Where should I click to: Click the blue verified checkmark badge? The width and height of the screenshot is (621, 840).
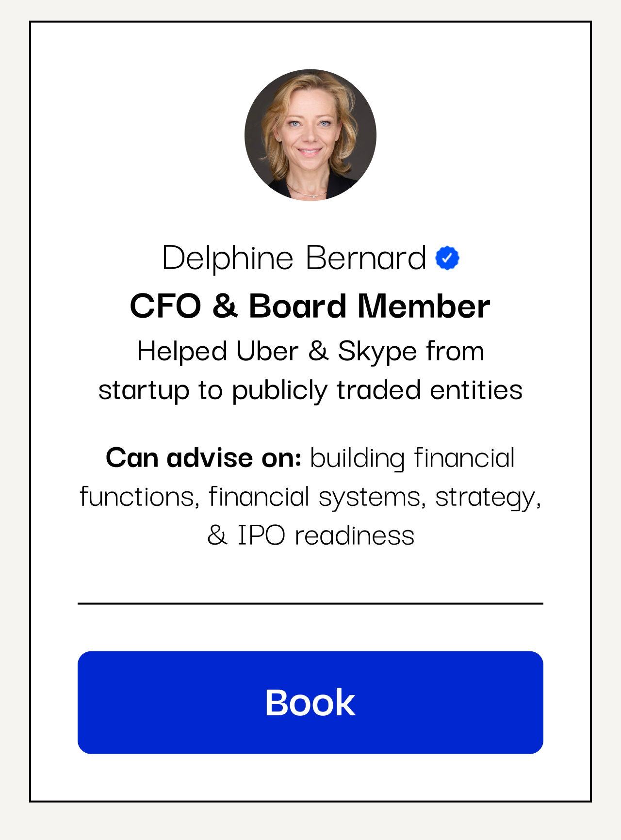447,258
